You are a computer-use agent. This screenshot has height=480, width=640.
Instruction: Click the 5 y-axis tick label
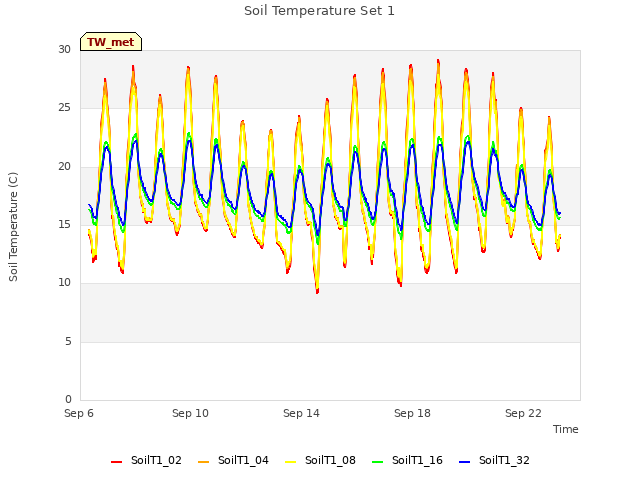[68, 342]
